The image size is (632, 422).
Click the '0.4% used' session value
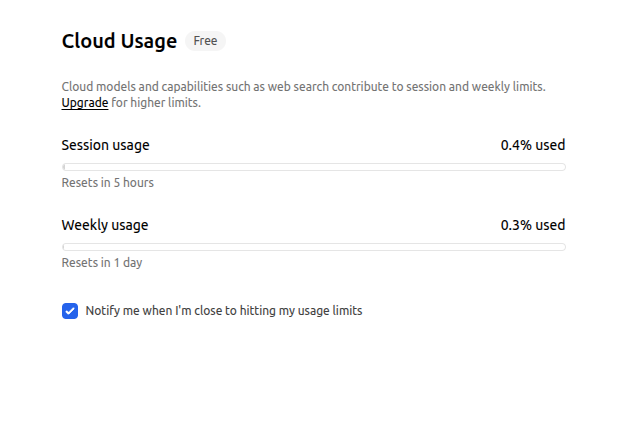click(533, 145)
